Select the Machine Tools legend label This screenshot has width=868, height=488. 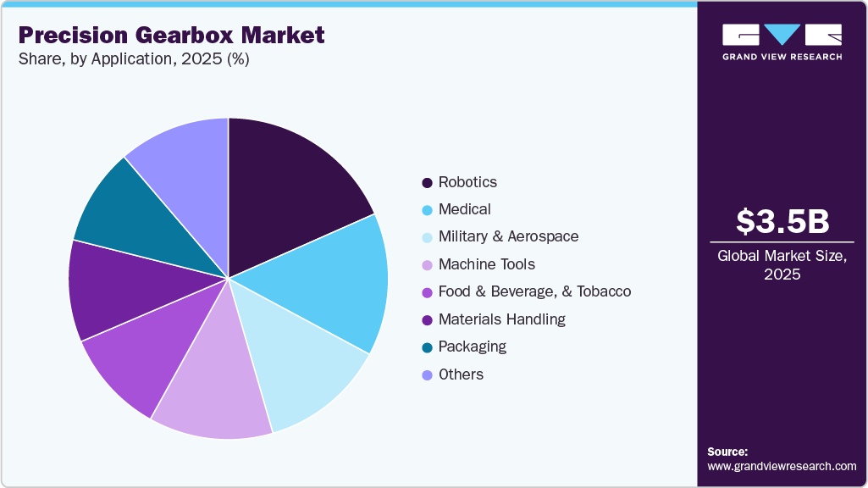click(x=487, y=264)
